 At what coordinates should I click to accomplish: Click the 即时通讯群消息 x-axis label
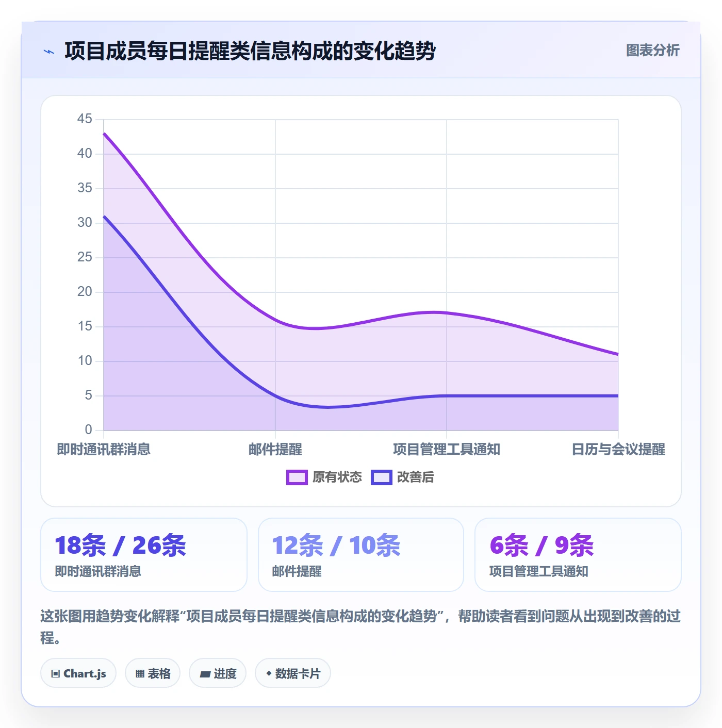(104, 450)
